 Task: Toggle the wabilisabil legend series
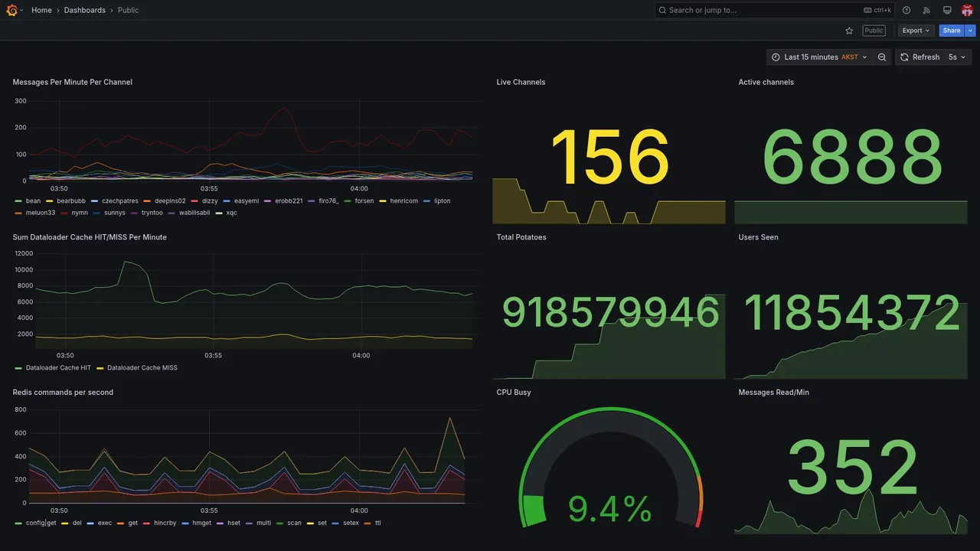point(194,213)
